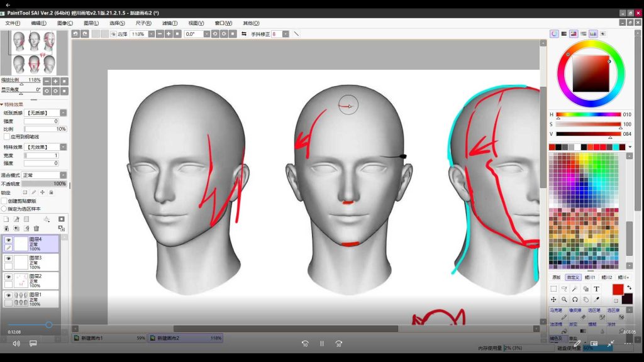Image resolution: width=644 pixels, height=362 pixels.
Task: Select the straight line drawing mode icon
Action: tap(296, 34)
